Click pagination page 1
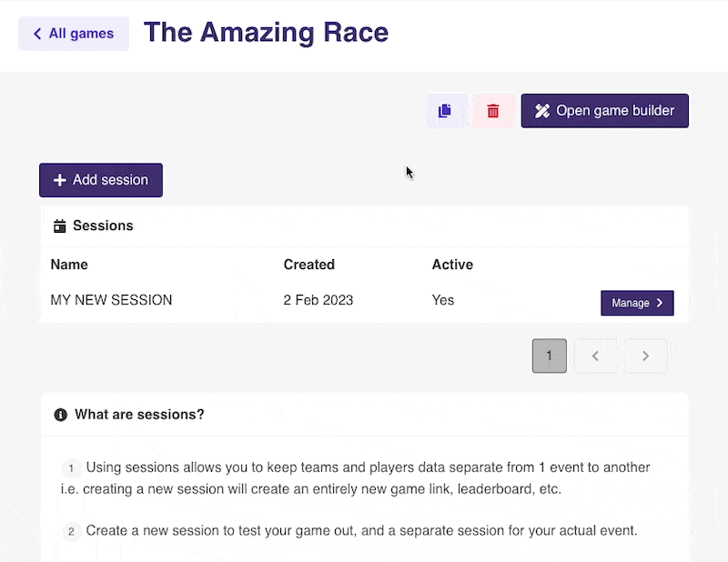The width and height of the screenshot is (728, 562). 549,356
